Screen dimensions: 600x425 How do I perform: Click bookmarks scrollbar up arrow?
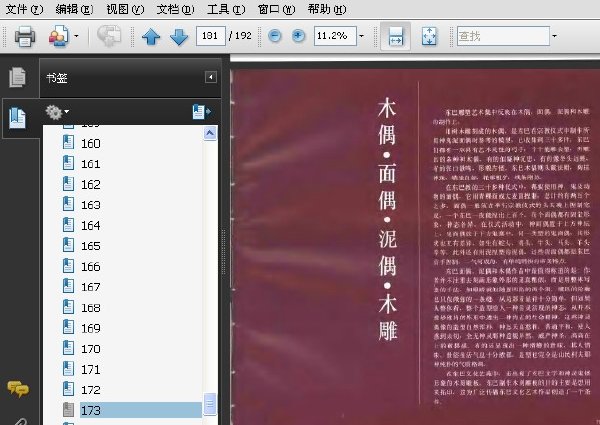tap(210, 134)
